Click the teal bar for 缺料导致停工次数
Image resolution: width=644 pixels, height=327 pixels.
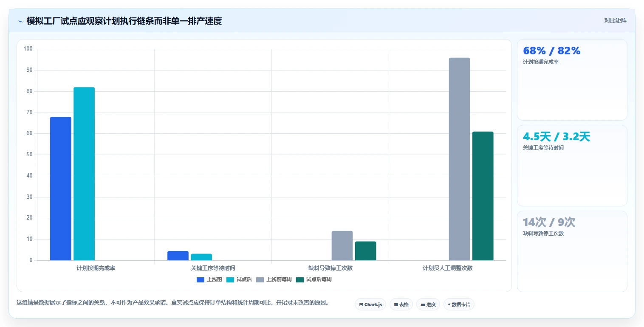click(x=365, y=251)
